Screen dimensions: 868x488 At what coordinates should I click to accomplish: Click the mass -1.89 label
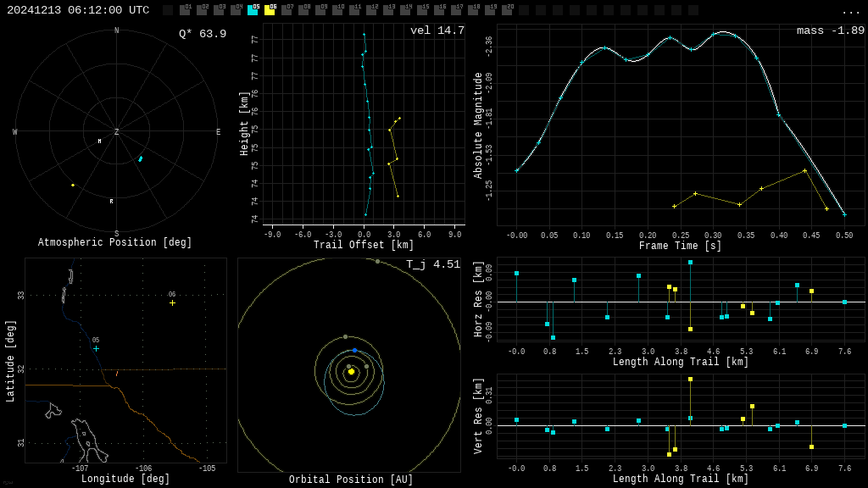830,30
